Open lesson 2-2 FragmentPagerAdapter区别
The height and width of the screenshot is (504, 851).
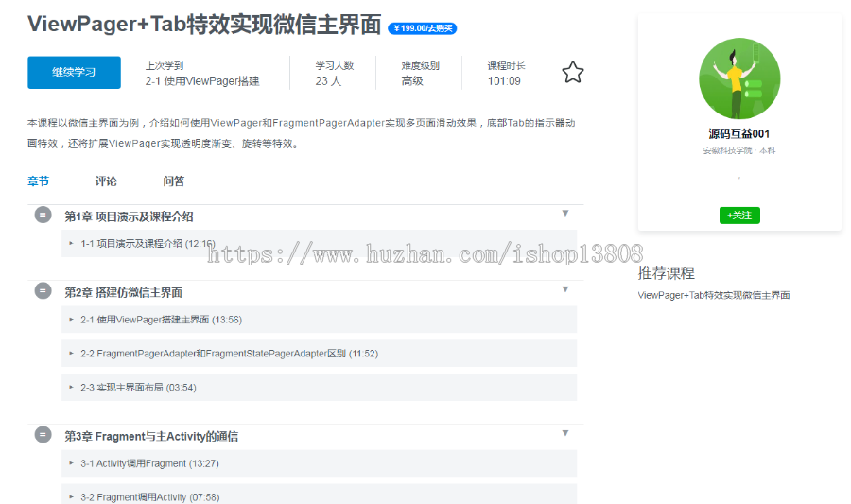tap(320, 354)
